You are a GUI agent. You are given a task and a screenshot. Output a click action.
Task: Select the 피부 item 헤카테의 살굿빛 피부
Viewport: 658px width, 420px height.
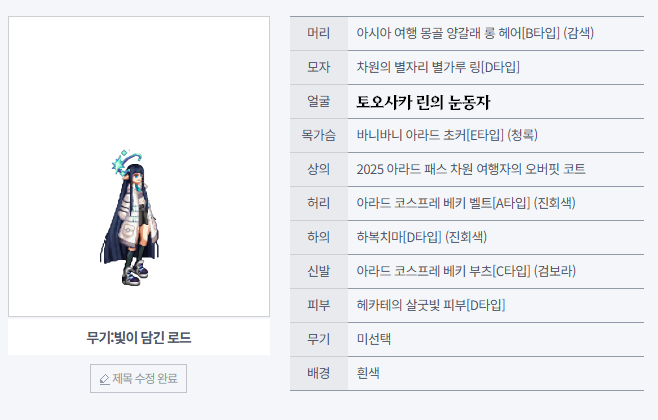(431, 305)
